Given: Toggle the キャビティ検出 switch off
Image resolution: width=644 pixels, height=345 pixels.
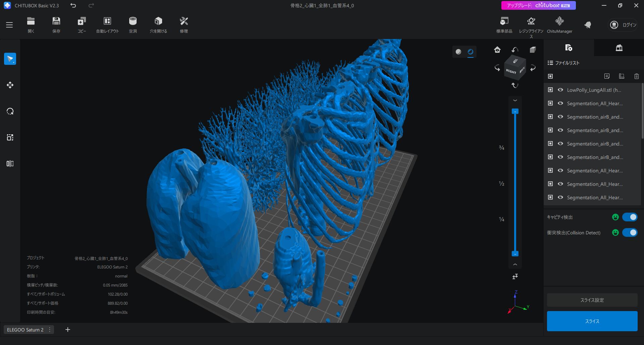Looking at the screenshot, I should tap(630, 217).
